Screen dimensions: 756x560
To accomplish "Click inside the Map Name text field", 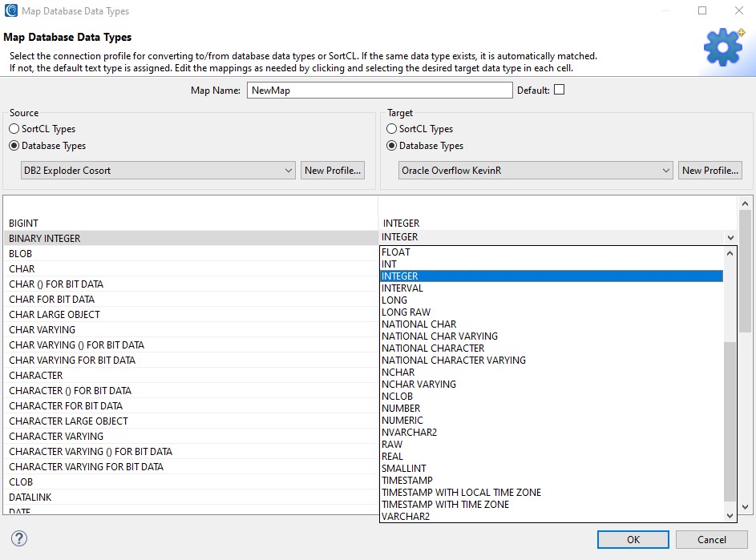I will tap(379, 90).
